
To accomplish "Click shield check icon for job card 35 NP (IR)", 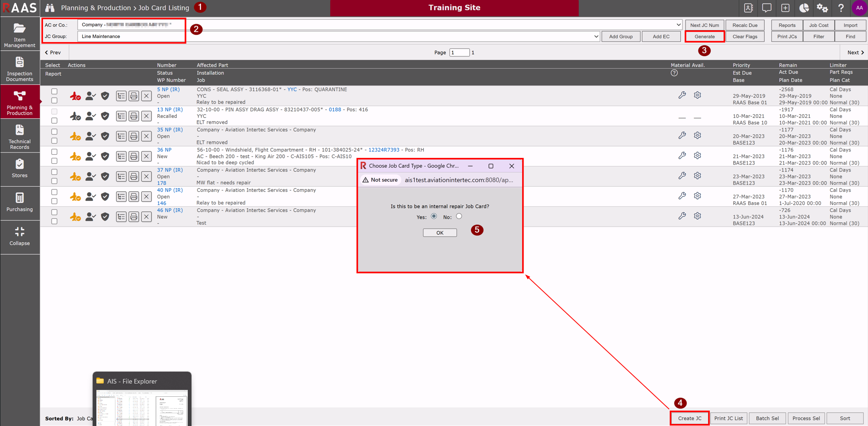I will tap(105, 136).
